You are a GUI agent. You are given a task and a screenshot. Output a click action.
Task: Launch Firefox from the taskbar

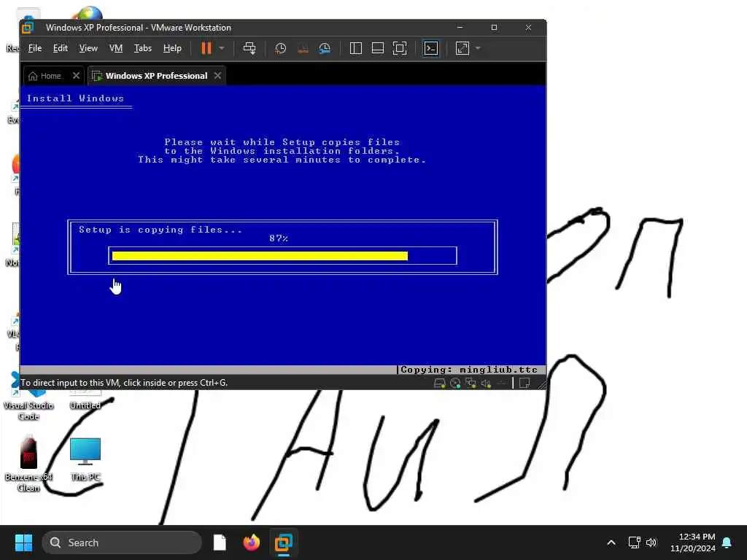252,542
